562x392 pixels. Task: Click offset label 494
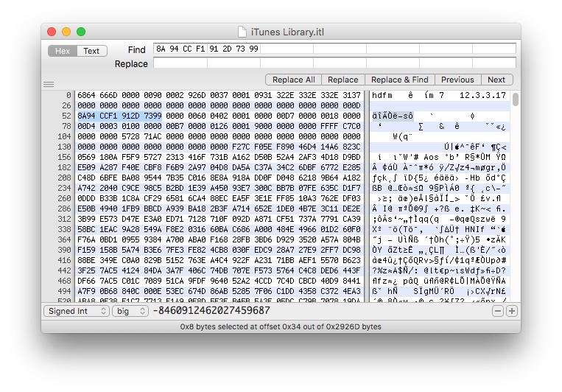pos(64,291)
